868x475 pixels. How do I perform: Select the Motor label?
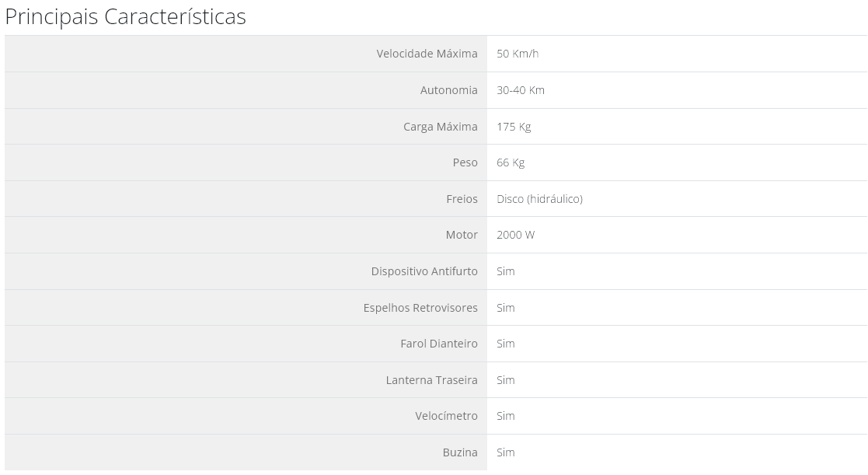(x=462, y=235)
